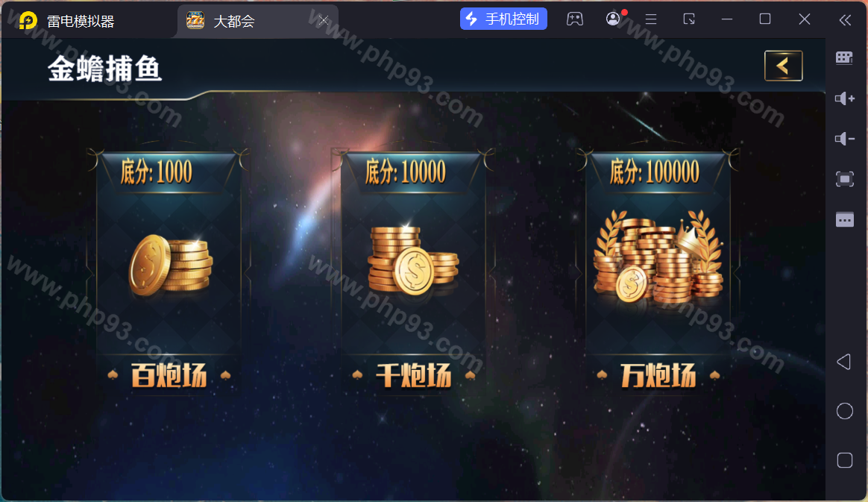Increase volume with the speaker plus icon
Viewport: 868px width, 502px height.
point(844,98)
